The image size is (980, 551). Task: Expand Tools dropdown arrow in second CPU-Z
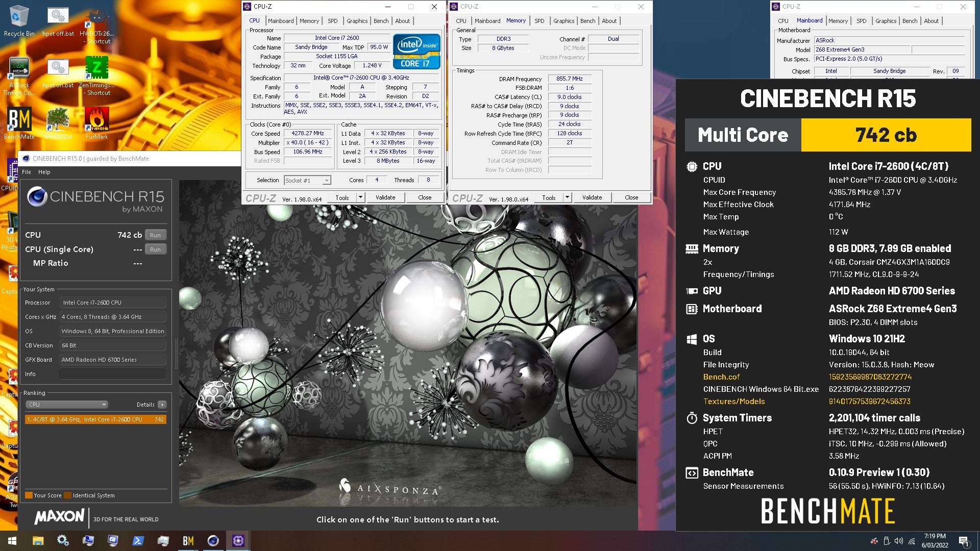(x=567, y=197)
